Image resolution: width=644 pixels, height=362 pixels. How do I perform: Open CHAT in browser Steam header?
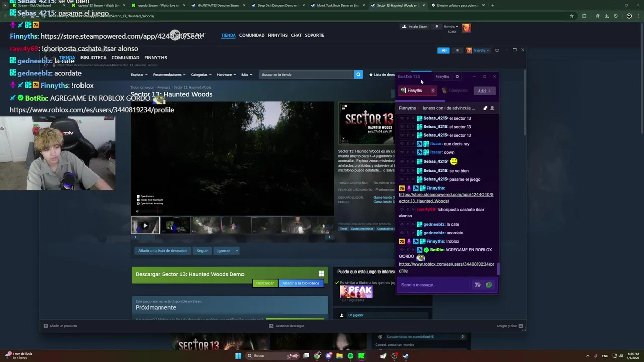click(x=296, y=35)
